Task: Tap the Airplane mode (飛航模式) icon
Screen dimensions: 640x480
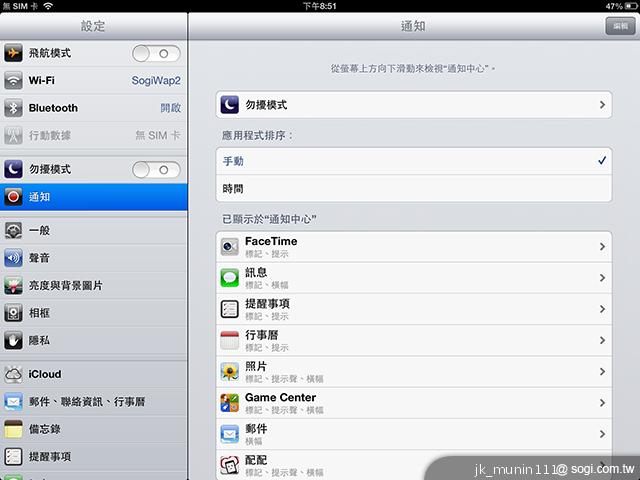Action: (x=13, y=53)
